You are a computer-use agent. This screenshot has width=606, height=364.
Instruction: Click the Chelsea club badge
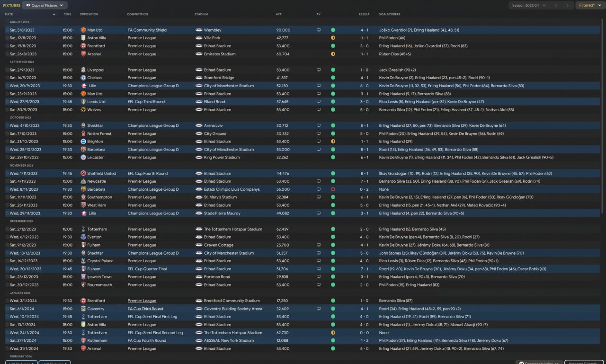83,78
